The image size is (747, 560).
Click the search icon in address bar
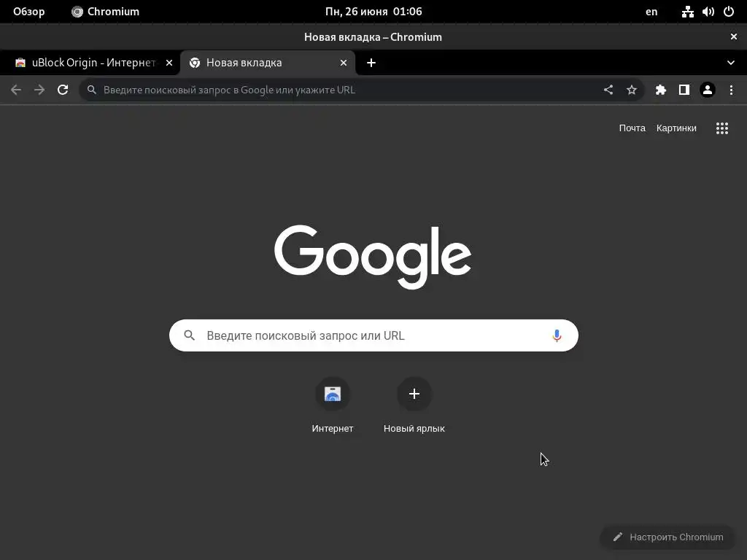(92, 90)
